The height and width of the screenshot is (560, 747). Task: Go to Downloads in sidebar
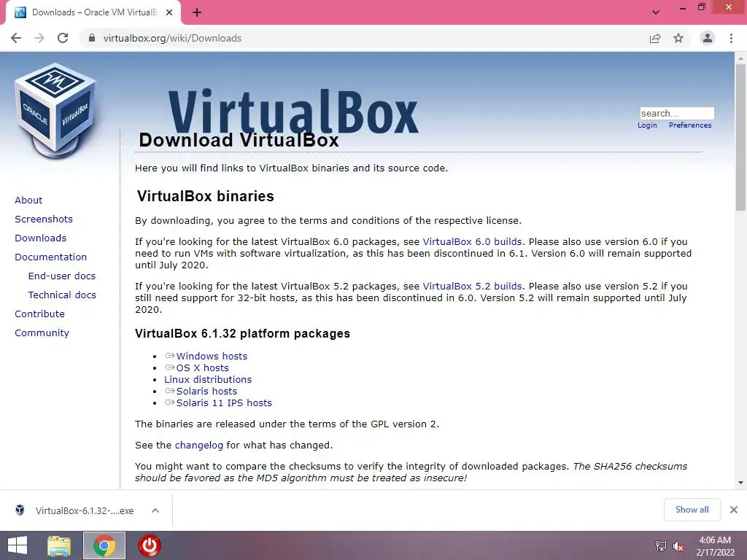pos(41,238)
